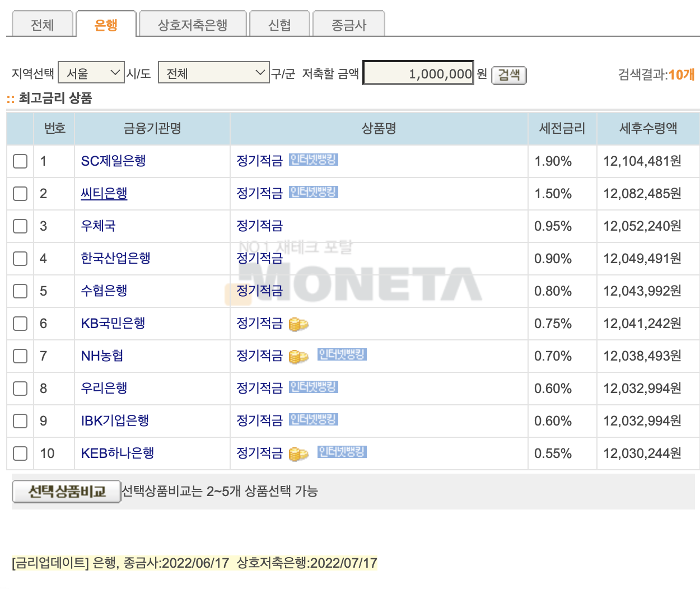Check the box for IBK기업은행 row
700x589 pixels.
coord(20,421)
